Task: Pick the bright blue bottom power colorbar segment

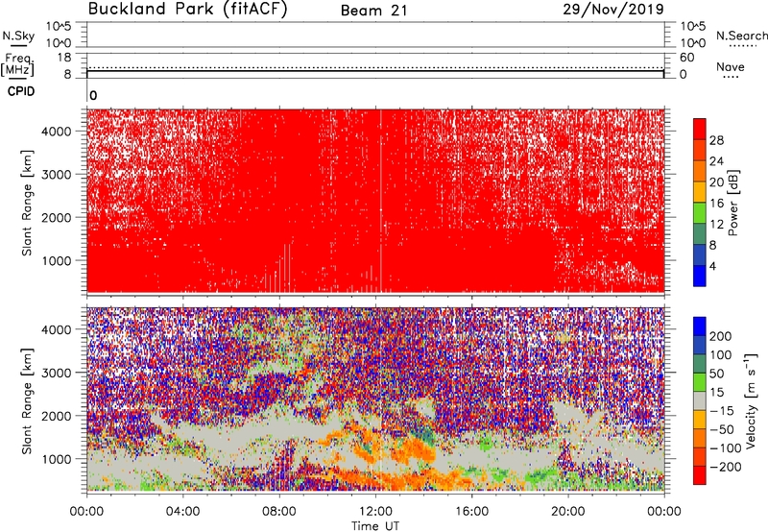Action: [700, 276]
